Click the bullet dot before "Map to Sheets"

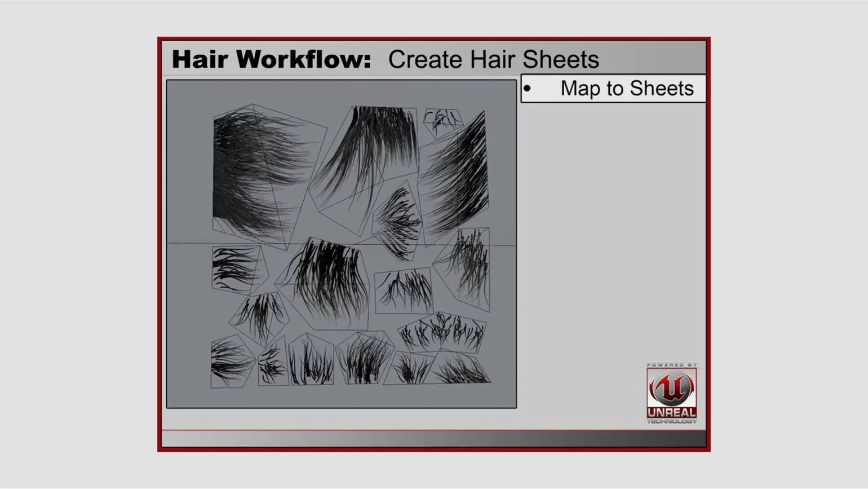(527, 89)
